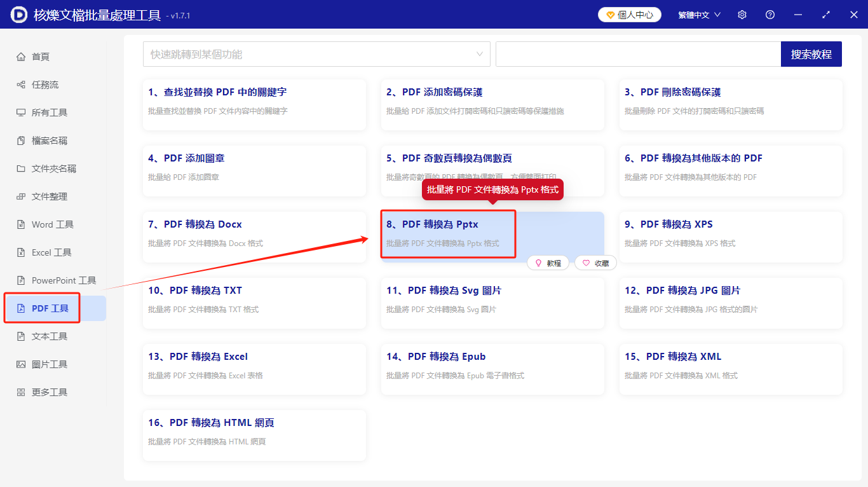Click the app logo icon in title bar

pos(18,14)
